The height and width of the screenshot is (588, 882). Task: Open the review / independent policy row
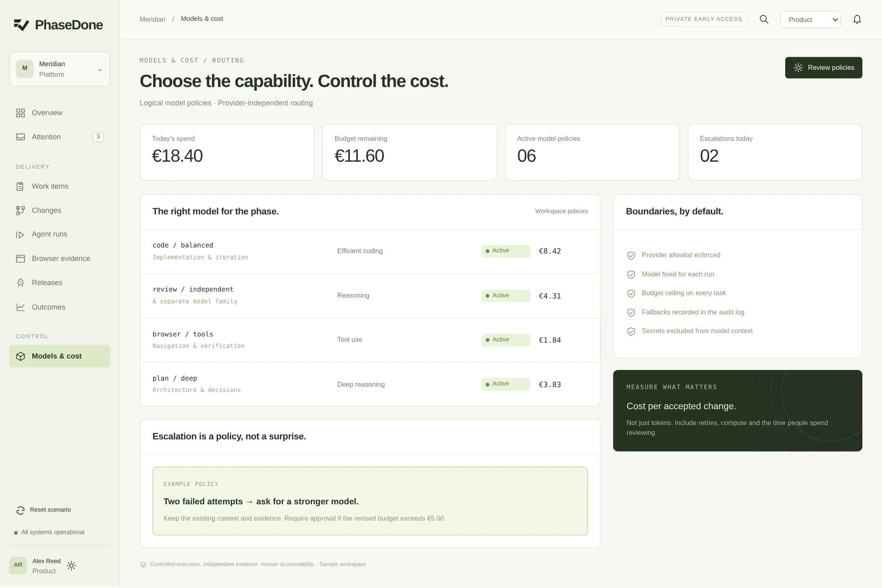[370, 296]
